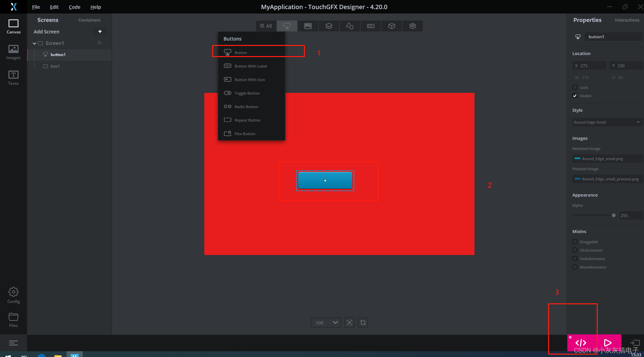Click the play arrow icon next to Screen1
The image size is (644, 357).
(100, 43)
